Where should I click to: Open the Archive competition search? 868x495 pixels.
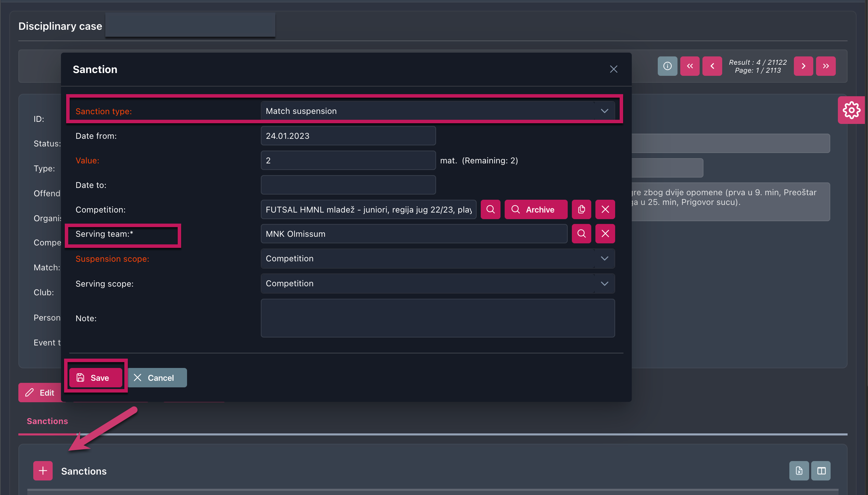pos(535,209)
